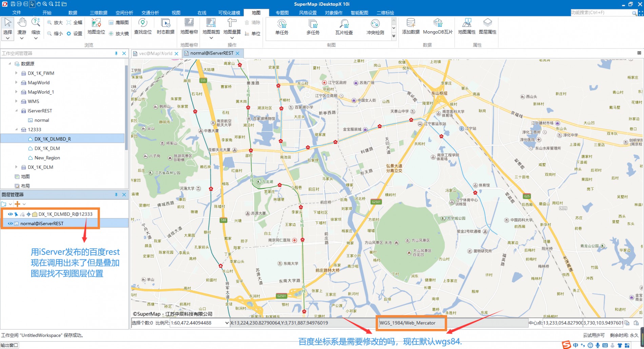644x349 pixels.
Task: Open 地图定位 map locate tool
Action: [96, 26]
